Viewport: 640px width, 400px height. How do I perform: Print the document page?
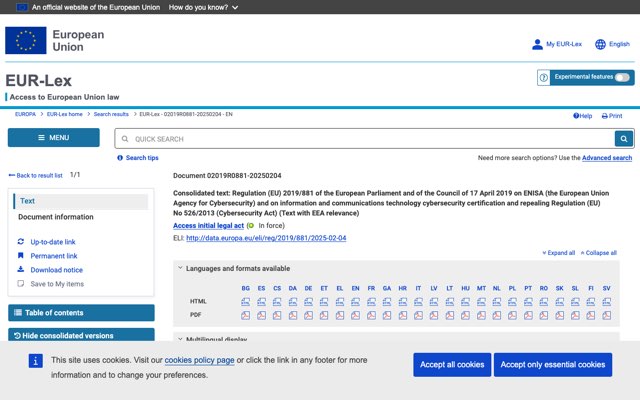pos(612,116)
